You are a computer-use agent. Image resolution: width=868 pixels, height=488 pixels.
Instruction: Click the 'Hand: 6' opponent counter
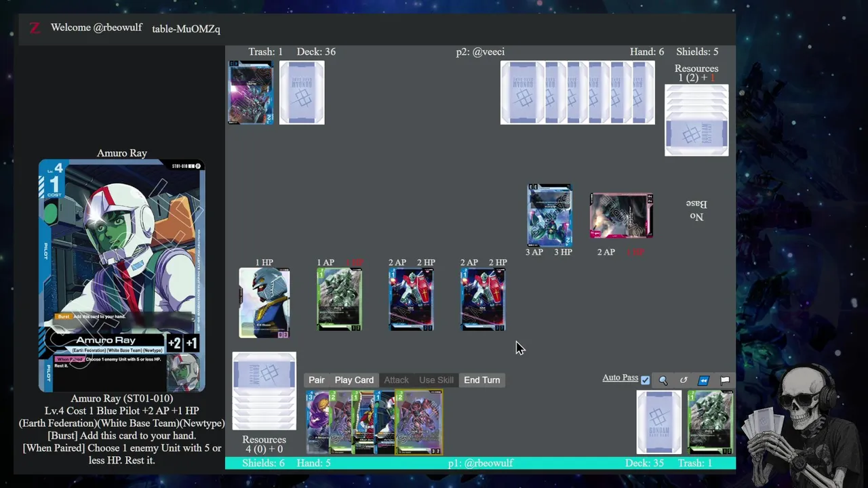pos(647,52)
